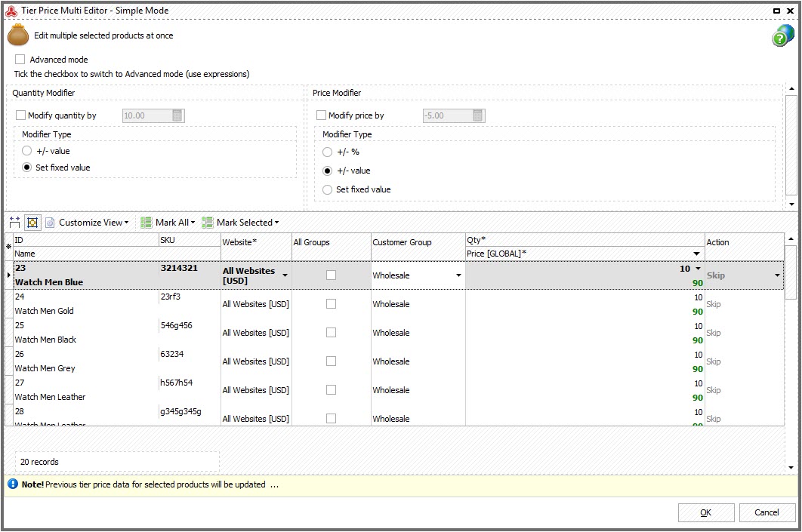Select the Watch Men Black row name
The width and height of the screenshot is (802, 532).
pos(45,340)
